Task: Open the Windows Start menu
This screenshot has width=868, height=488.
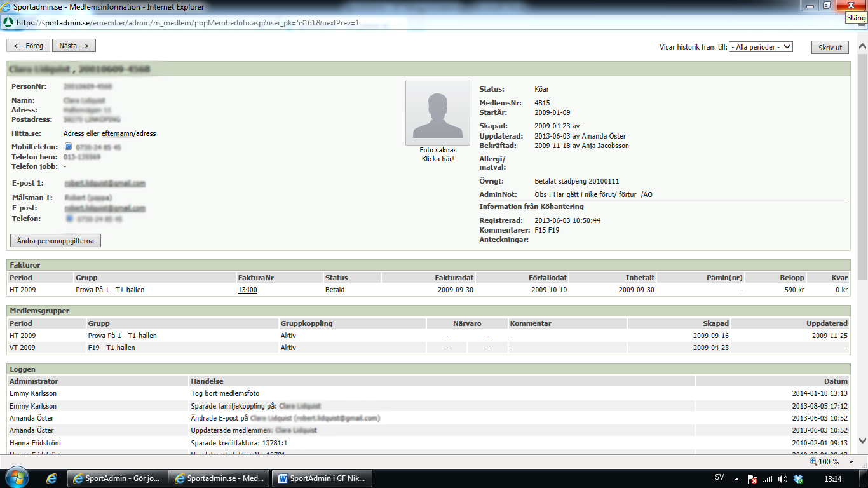Action: point(16,478)
